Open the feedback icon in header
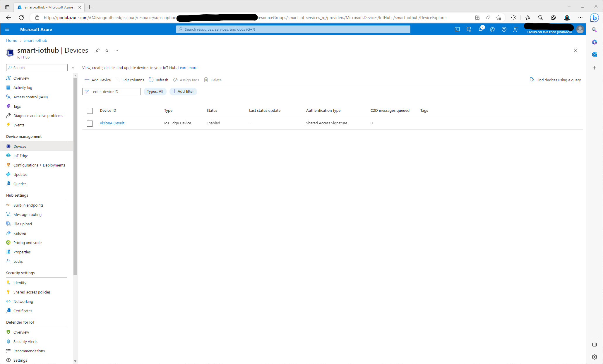The image size is (603, 364). [x=515, y=29]
